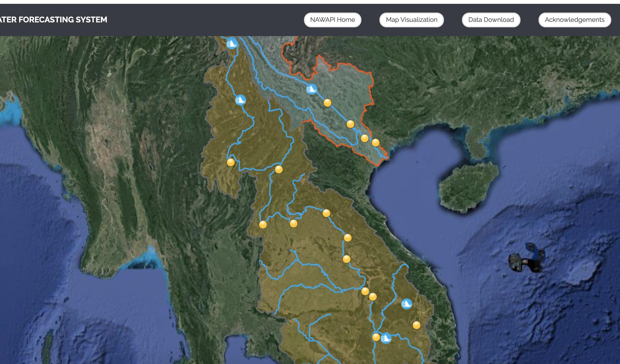Select yellow station nearest the orange basin's coast
This screenshot has width=620, height=364.
pyautogui.click(x=375, y=142)
